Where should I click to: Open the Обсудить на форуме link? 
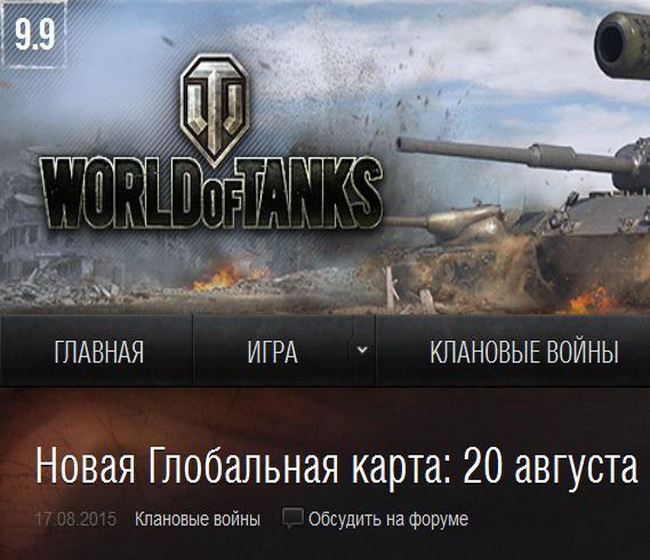click(388, 519)
